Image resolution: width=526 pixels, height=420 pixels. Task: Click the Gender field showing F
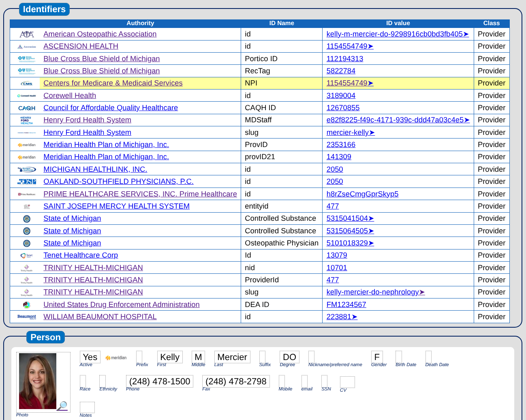377,357
